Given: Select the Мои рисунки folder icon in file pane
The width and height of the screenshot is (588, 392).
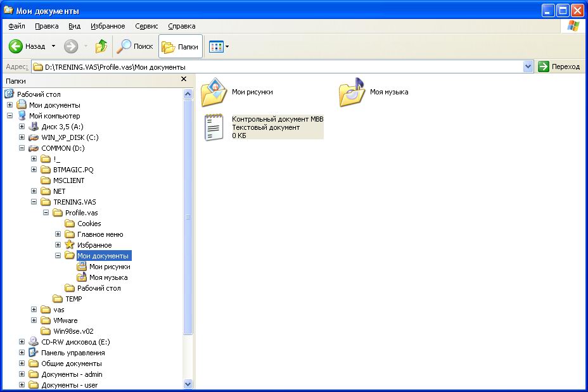Looking at the screenshot, I should (214, 92).
